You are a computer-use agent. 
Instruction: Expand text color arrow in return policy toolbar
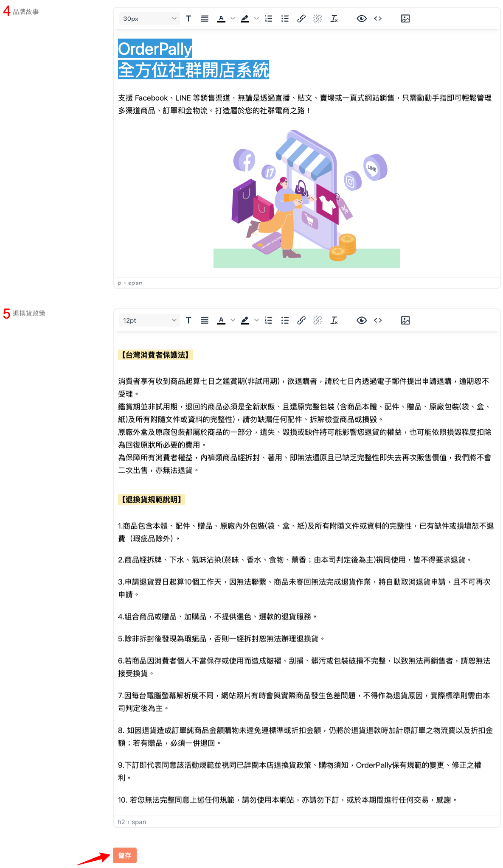coord(233,321)
